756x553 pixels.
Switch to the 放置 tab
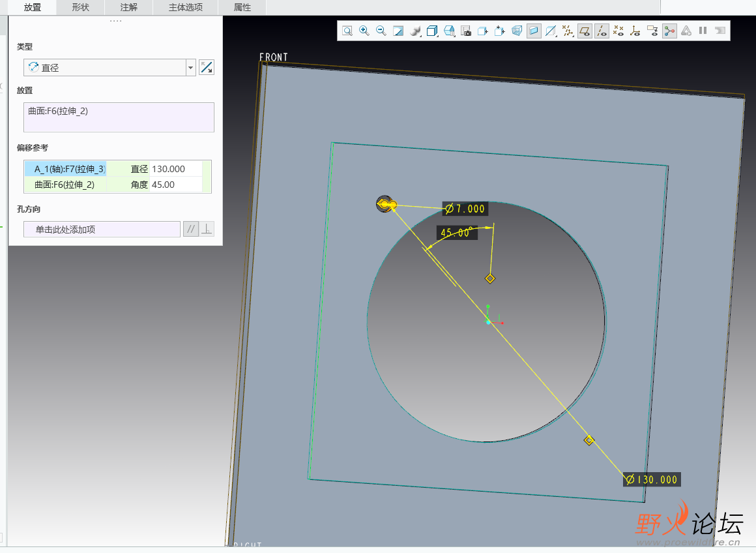(33, 7)
